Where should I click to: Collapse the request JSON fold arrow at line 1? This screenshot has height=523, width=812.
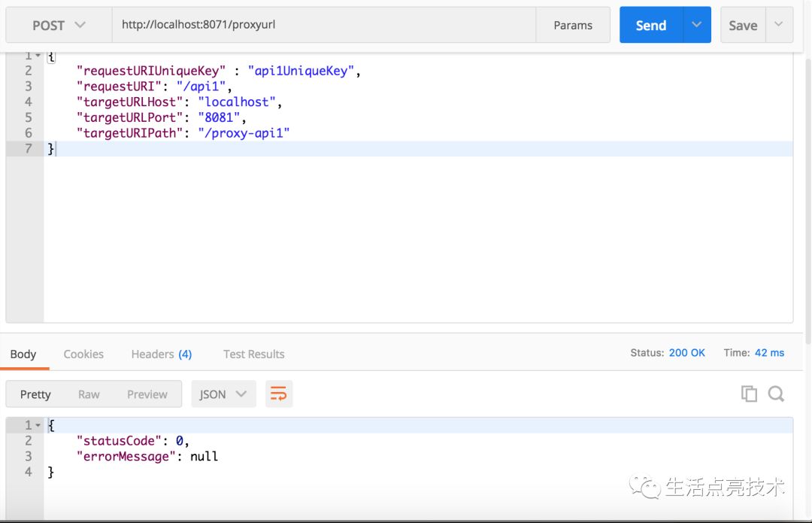click(38, 56)
